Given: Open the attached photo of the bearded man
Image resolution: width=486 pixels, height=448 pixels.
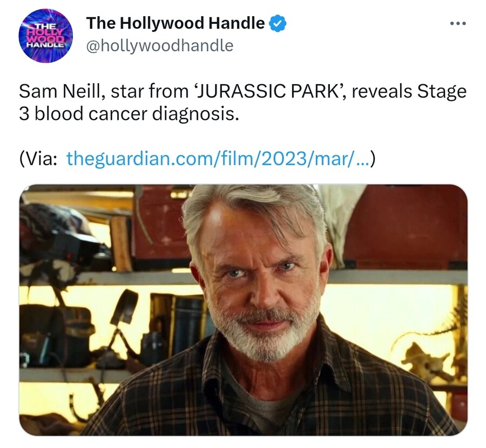Looking at the screenshot, I should [244, 310].
